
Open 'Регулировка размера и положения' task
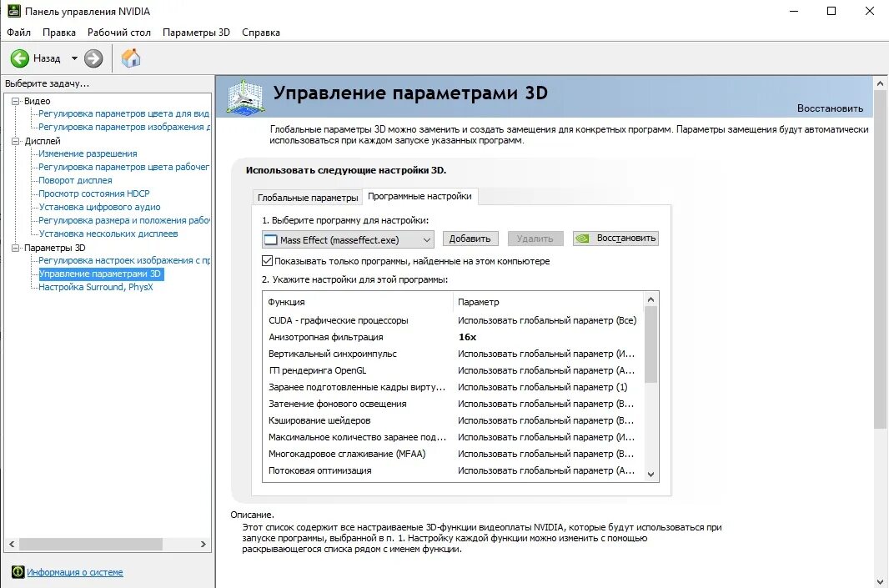point(124,220)
